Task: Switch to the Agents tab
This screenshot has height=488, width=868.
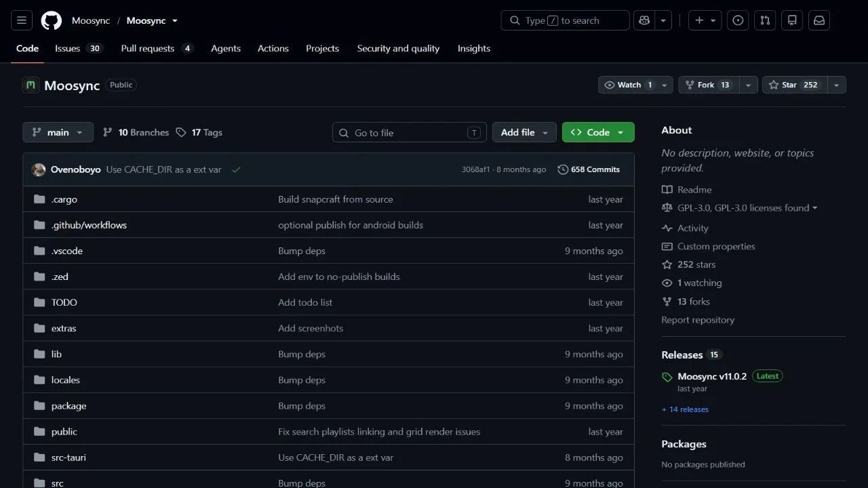Action: (x=226, y=49)
